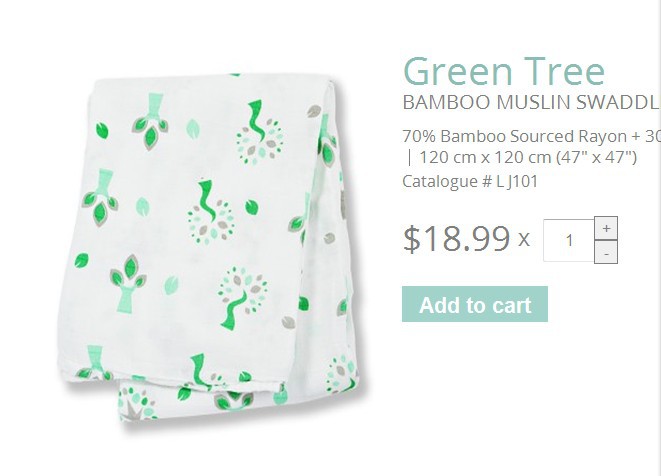
Task: Select the Catalogue # L J101 text
Action: point(470,182)
